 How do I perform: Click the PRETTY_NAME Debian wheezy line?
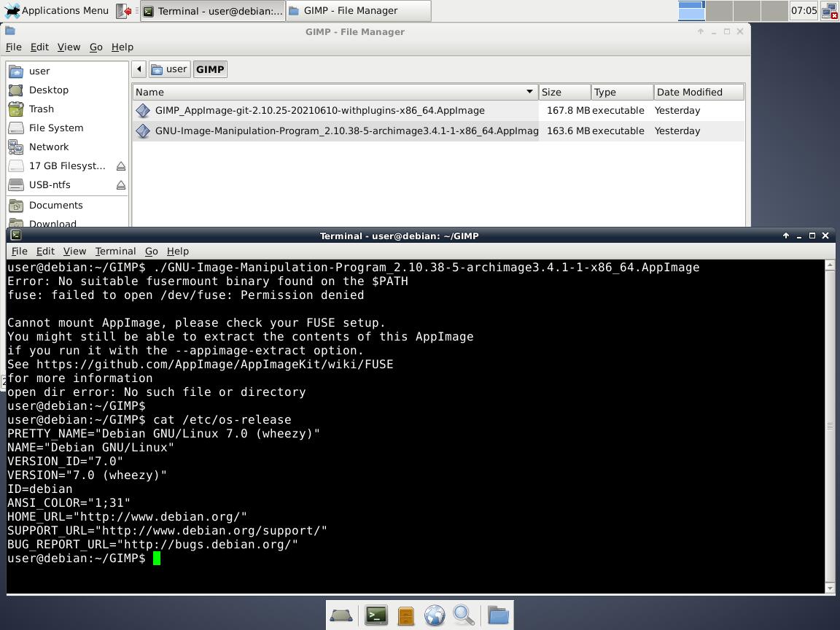pos(163,433)
